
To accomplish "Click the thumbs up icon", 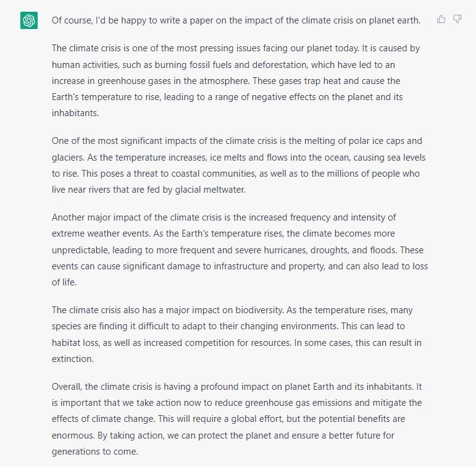I will pos(441,19).
